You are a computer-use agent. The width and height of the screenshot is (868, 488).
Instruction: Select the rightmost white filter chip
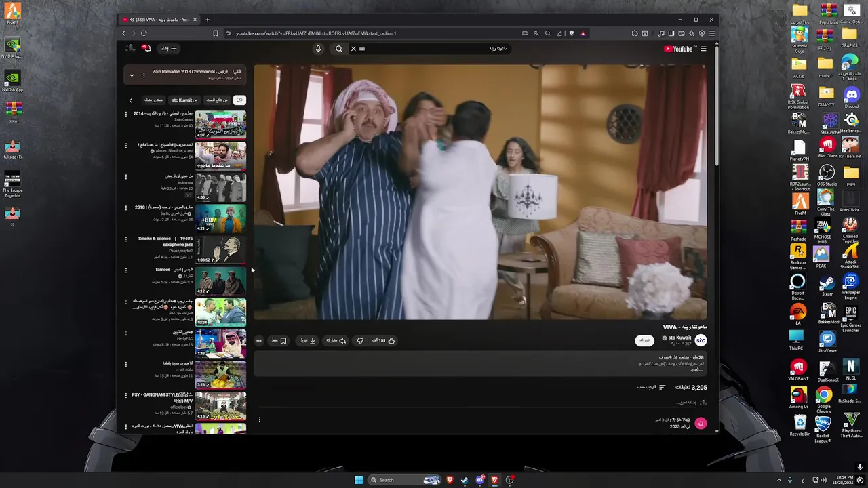click(x=239, y=100)
